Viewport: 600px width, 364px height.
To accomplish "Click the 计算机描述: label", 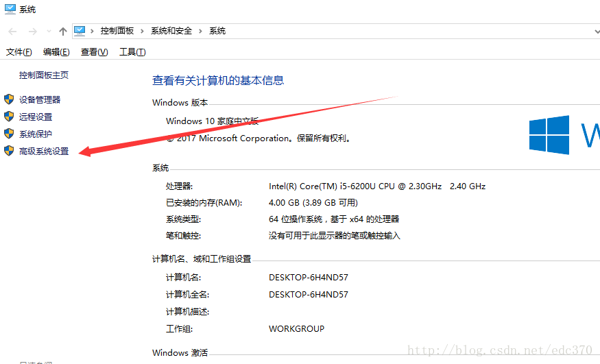I will (187, 312).
